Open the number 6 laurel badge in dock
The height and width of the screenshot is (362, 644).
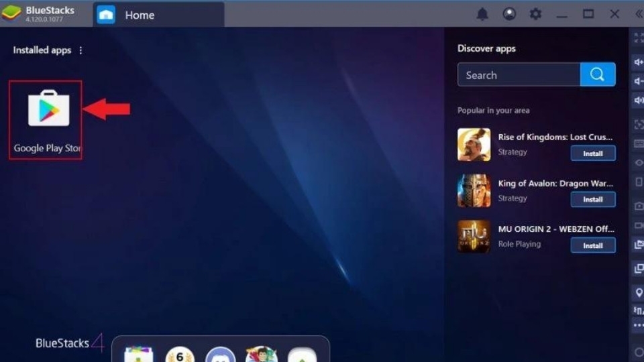(180, 354)
